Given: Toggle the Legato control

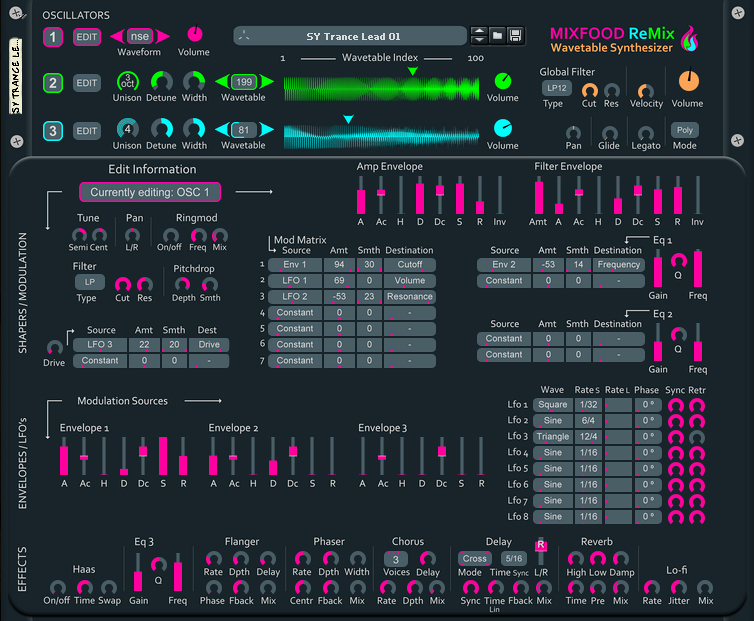Looking at the screenshot, I should [x=645, y=133].
